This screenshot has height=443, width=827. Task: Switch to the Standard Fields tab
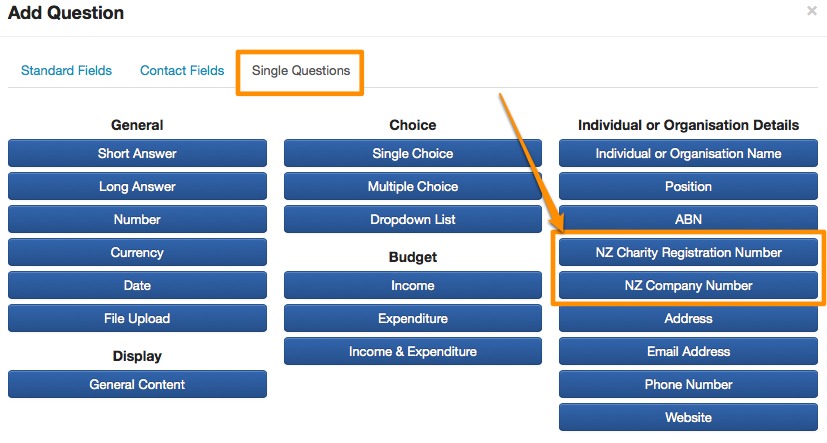[x=66, y=71]
